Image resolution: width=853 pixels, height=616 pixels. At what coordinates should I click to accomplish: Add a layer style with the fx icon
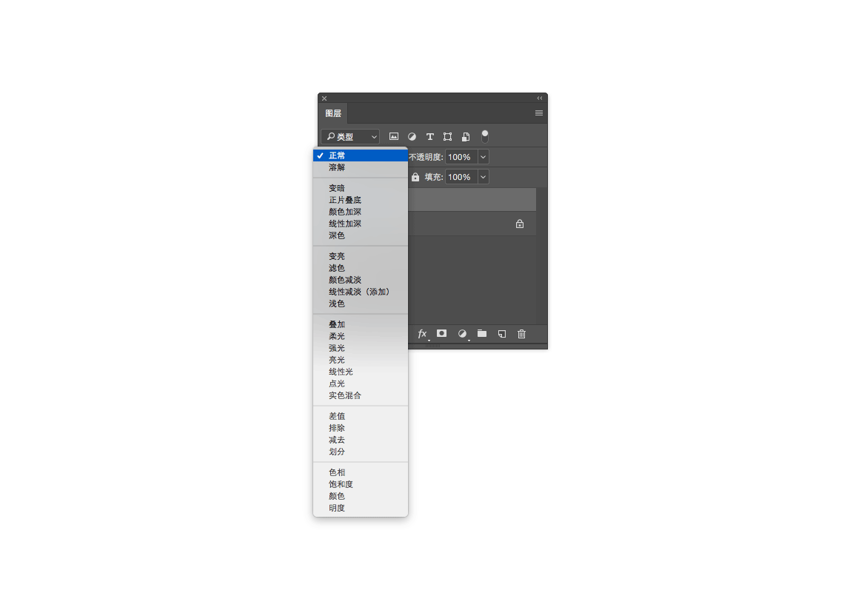422,334
